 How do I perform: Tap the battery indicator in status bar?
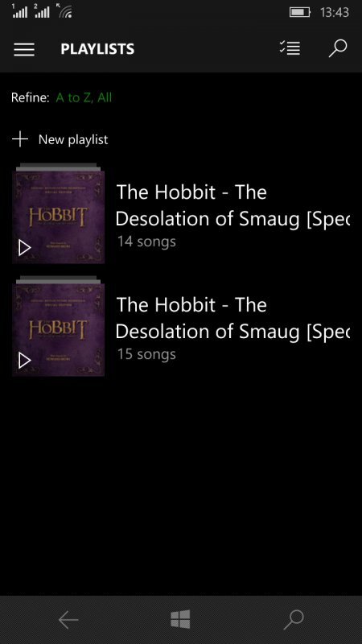click(300, 12)
